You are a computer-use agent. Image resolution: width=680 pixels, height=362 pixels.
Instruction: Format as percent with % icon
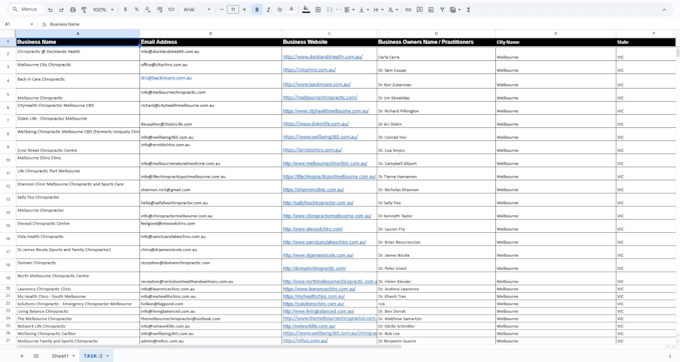pos(137,10)
